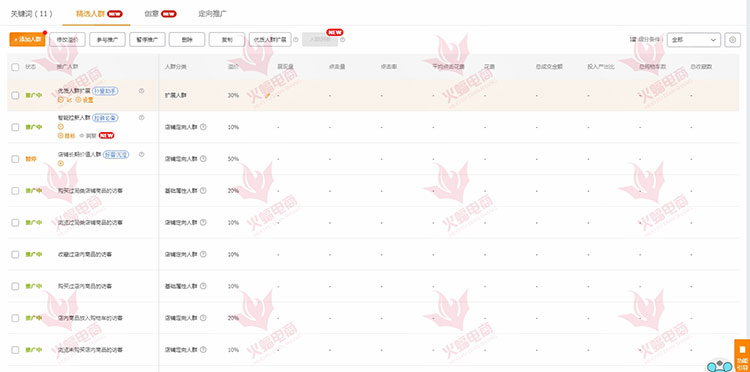Click info icon beside 基础属性人群 in 购买过同类店铺商品 row
Screen dimensions: 750x372
[x=203, y=191]
